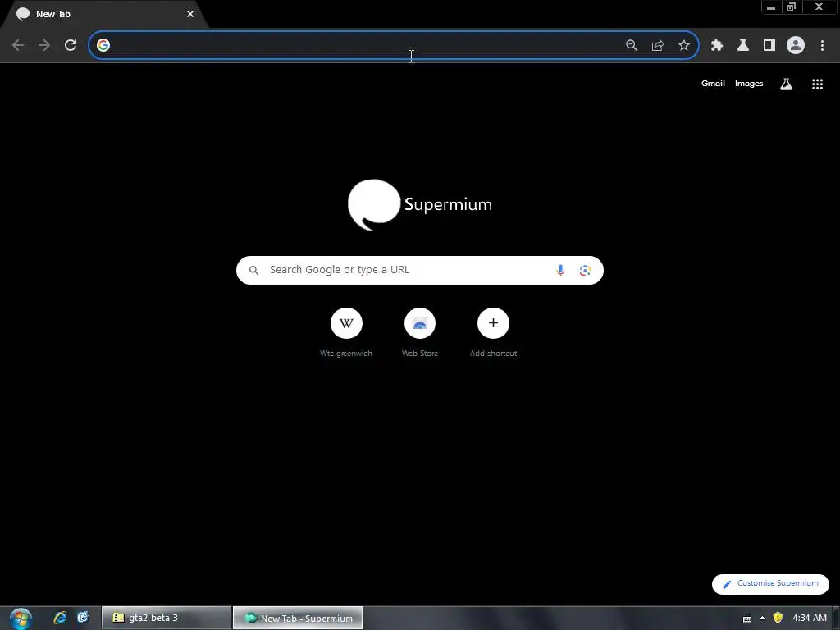Show hidden tray icons arrow
The width and height of the screenshot is (840, 630).
(x=762, y=618)
